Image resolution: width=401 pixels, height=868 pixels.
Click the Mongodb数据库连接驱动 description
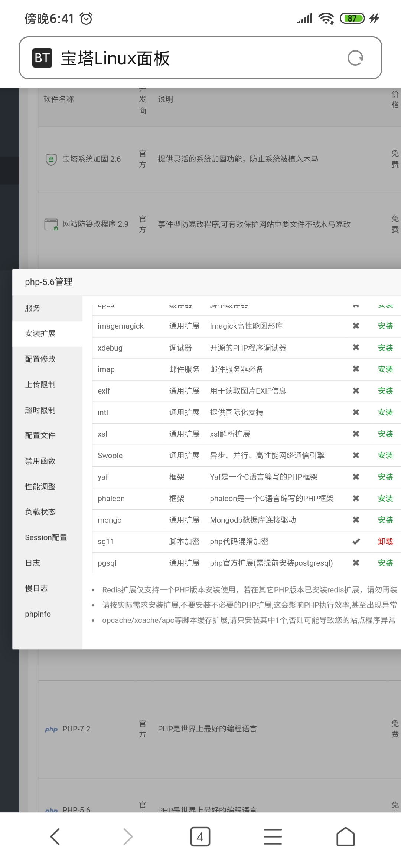tap(253, 520)
